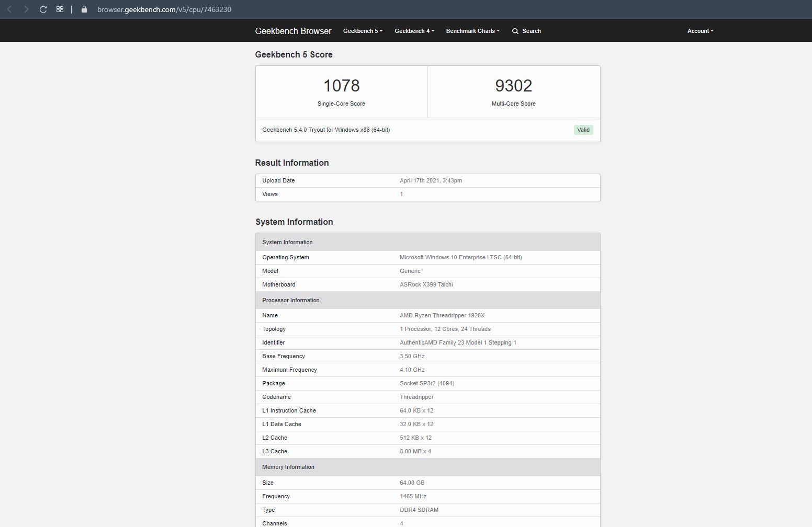Click the padlock site security icon
812x527 pixels.
click(84, 9)
